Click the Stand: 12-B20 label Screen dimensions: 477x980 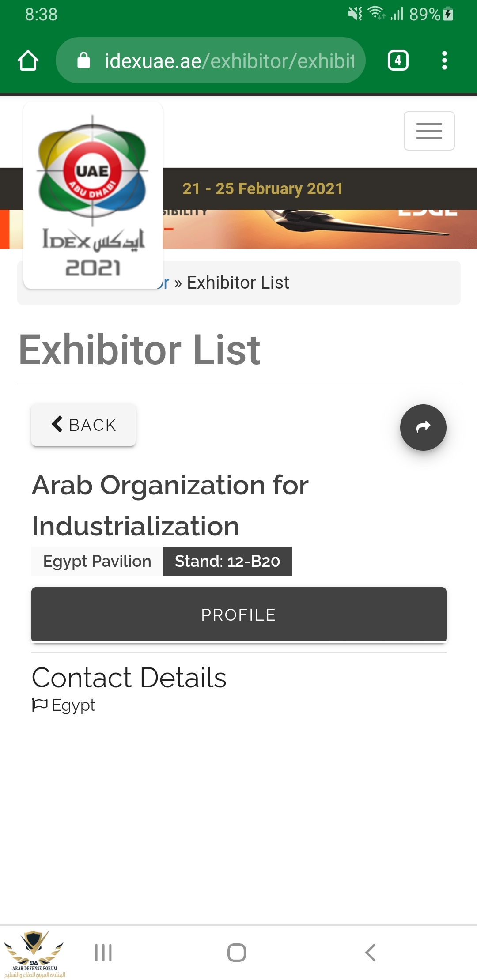[x=227, y=561]
